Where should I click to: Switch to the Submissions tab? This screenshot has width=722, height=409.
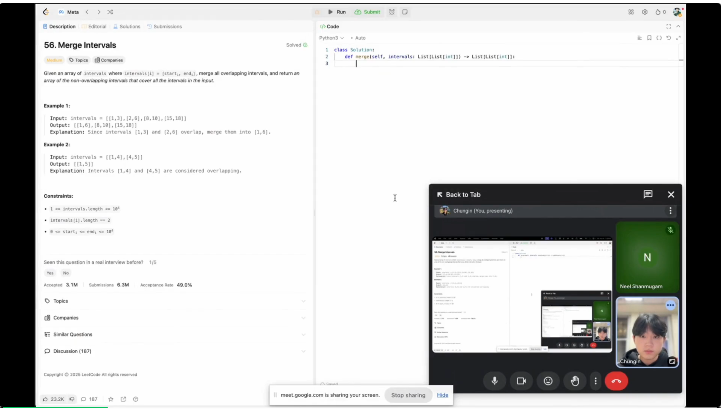(x=164, y=26)
